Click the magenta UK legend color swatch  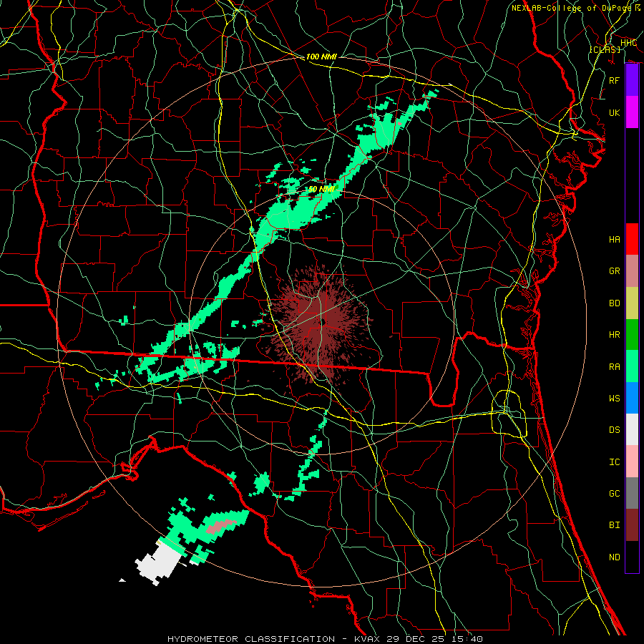pos(632,112)
